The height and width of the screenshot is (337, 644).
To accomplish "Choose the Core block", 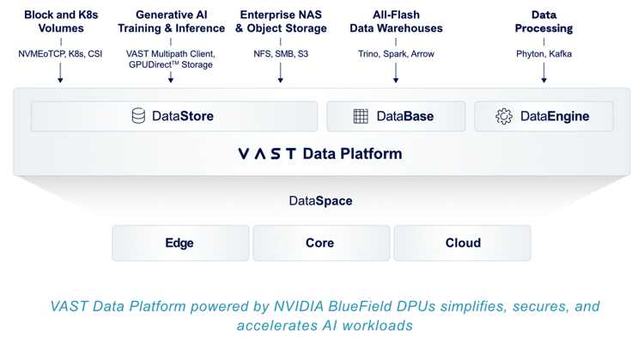I will 321,243.
